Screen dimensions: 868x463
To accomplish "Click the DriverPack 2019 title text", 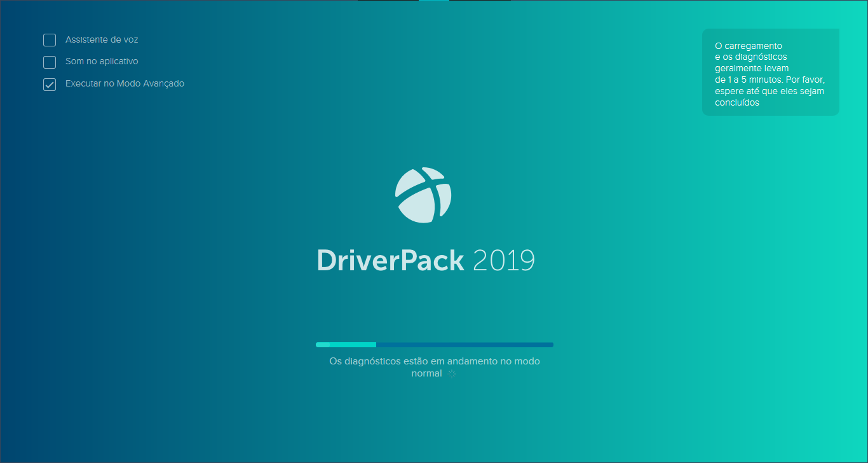I will click(x=426, y=259).
